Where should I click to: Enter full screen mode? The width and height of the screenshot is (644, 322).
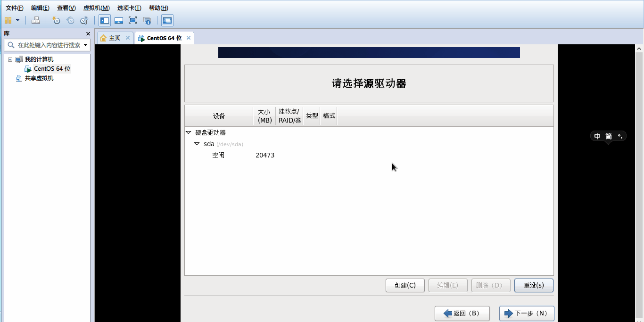[x=132, y=20]
